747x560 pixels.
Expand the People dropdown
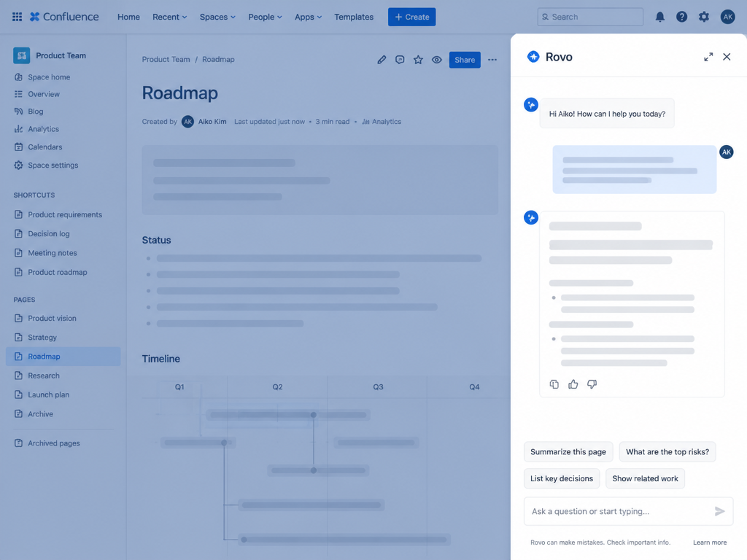[x=265, y=17]
